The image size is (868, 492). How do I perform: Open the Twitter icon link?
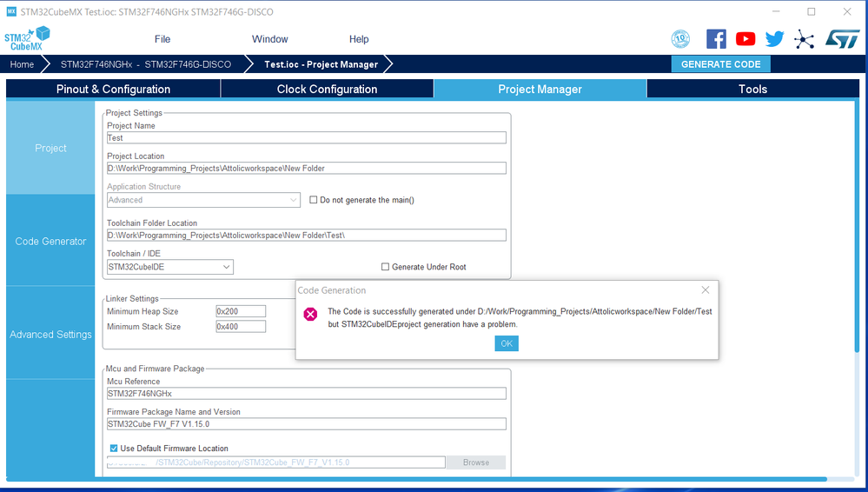point(774,39)
